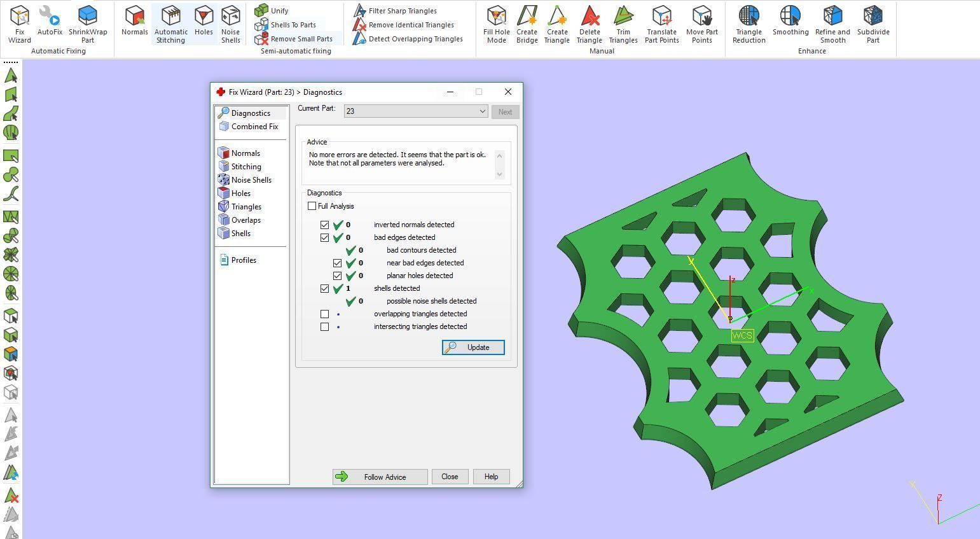Click Remove Small Parts

tap(294, 39)
